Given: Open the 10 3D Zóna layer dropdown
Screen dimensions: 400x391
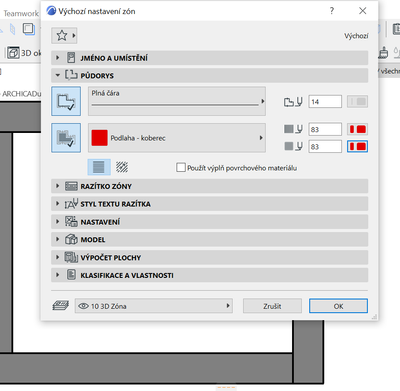Looking at the screenshot, I should pyautogui.click(x=154, y=306).
